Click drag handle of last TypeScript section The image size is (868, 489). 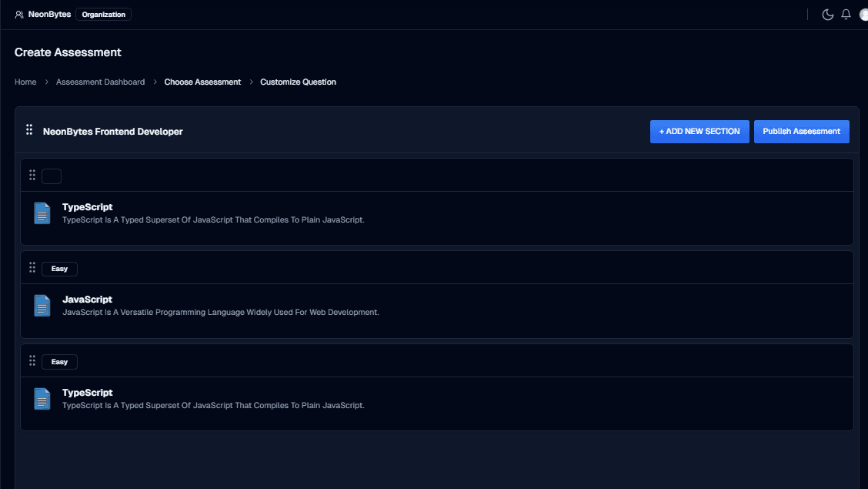click(32, 360)
